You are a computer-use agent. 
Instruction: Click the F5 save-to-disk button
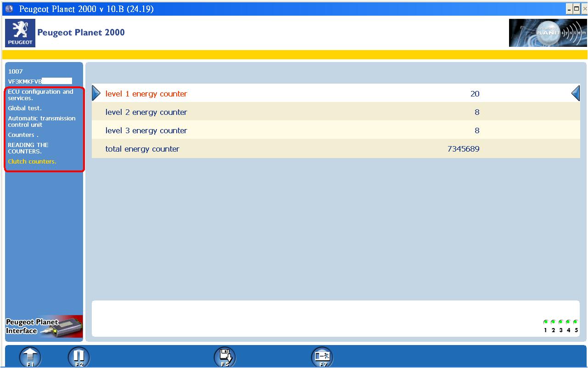tap(224, 357)
